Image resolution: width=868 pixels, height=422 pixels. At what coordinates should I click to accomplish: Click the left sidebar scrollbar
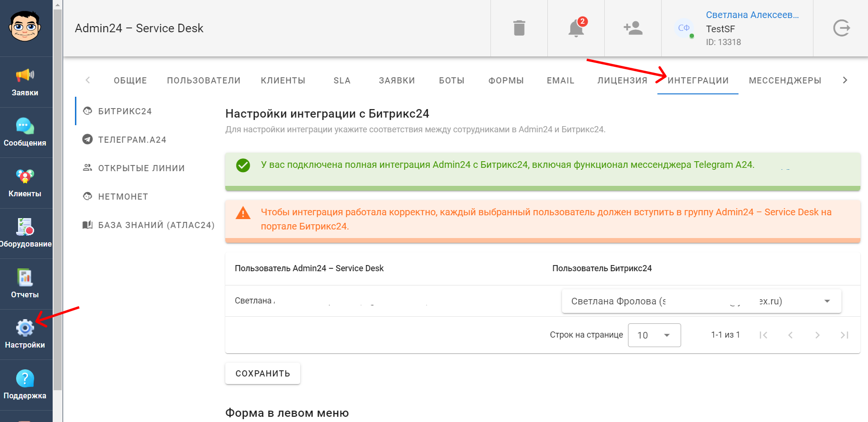57,199
